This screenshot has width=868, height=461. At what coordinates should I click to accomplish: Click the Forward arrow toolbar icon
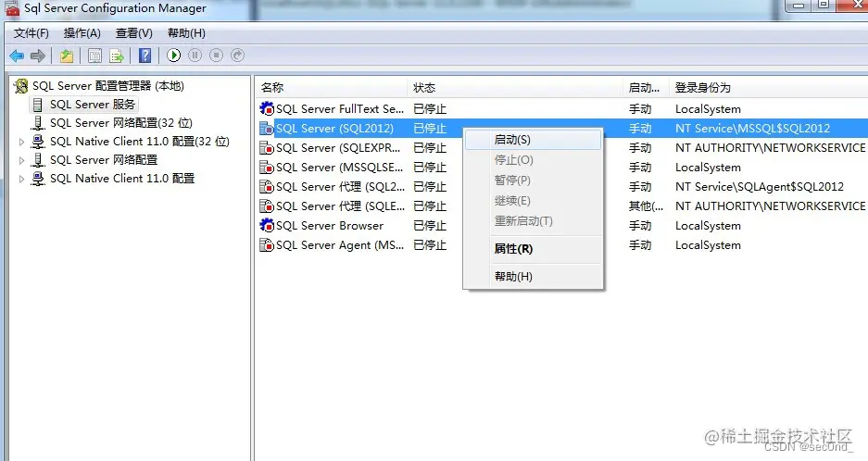(38, 56)
